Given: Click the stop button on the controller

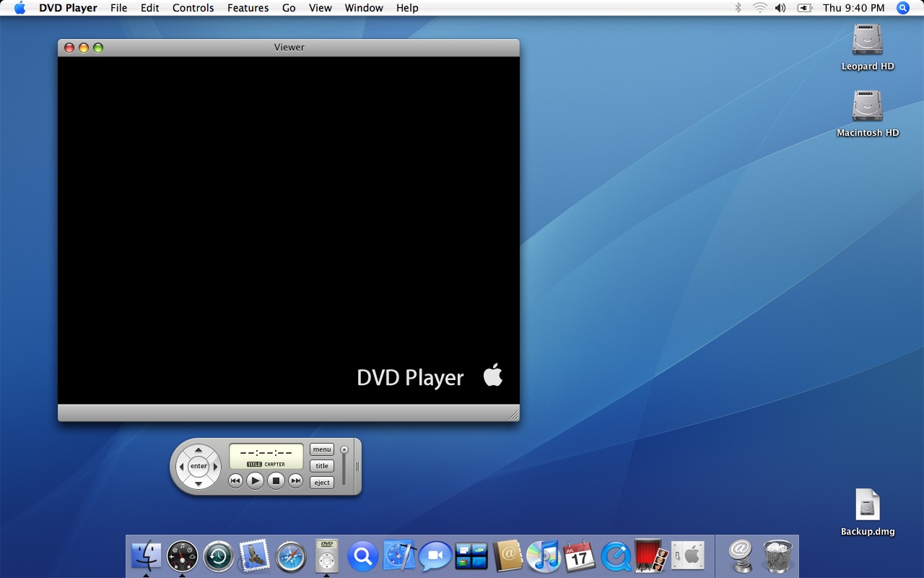Looking at the screenshot, I should 276,480.
